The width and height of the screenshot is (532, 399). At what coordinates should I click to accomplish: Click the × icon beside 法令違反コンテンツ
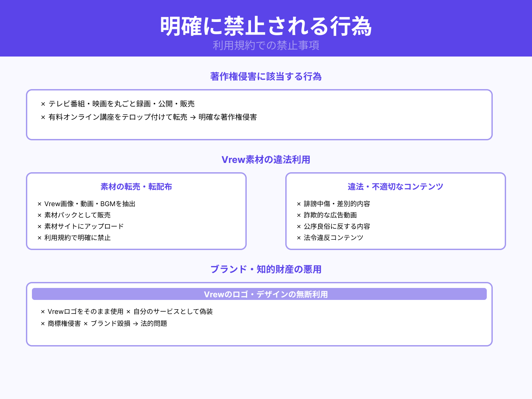coord(298,238)
